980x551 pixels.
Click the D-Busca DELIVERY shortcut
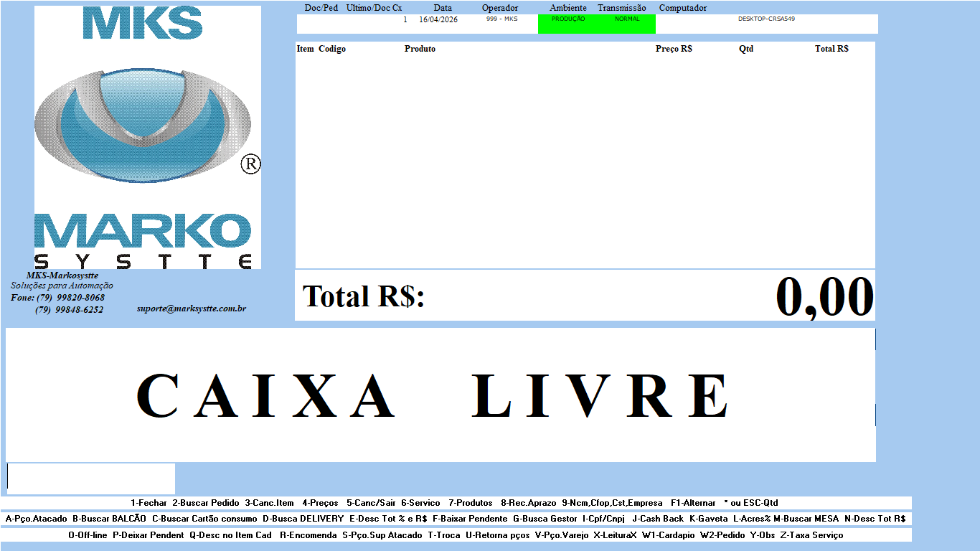point(303,519)
